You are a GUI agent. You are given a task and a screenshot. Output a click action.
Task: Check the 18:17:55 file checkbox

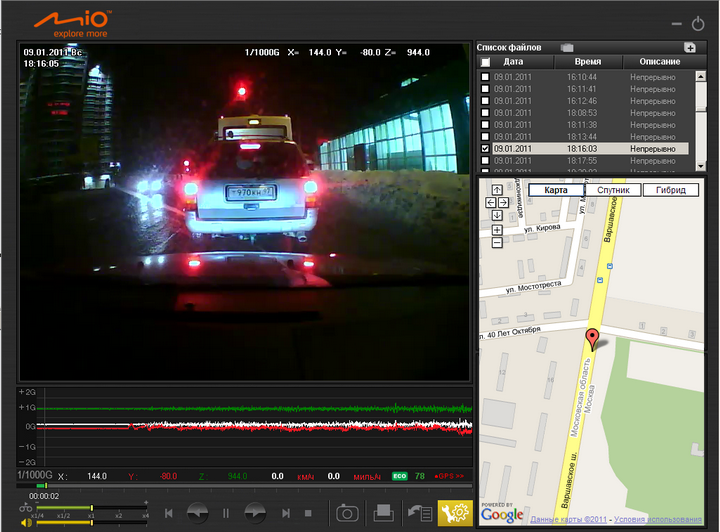pyautogui.click(x=485, y=161)
